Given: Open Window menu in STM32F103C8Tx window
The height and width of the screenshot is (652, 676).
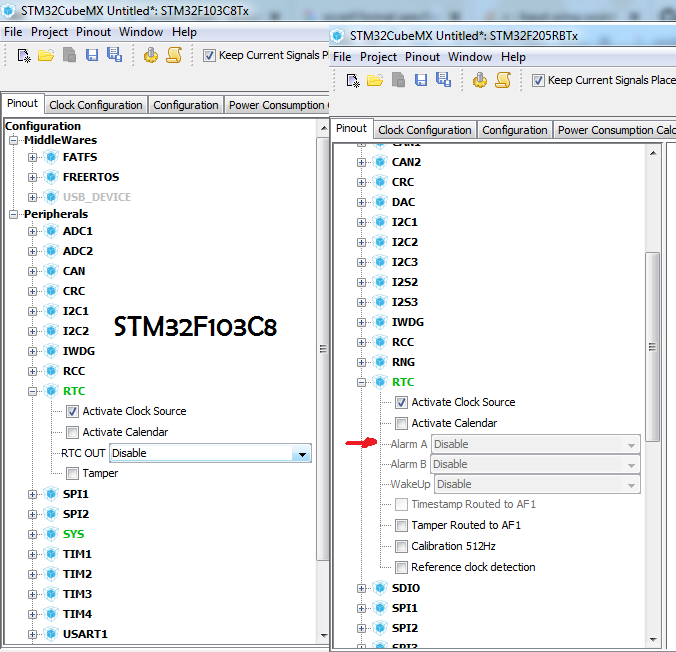Looking at the screenshot, I should pos(141,32).
